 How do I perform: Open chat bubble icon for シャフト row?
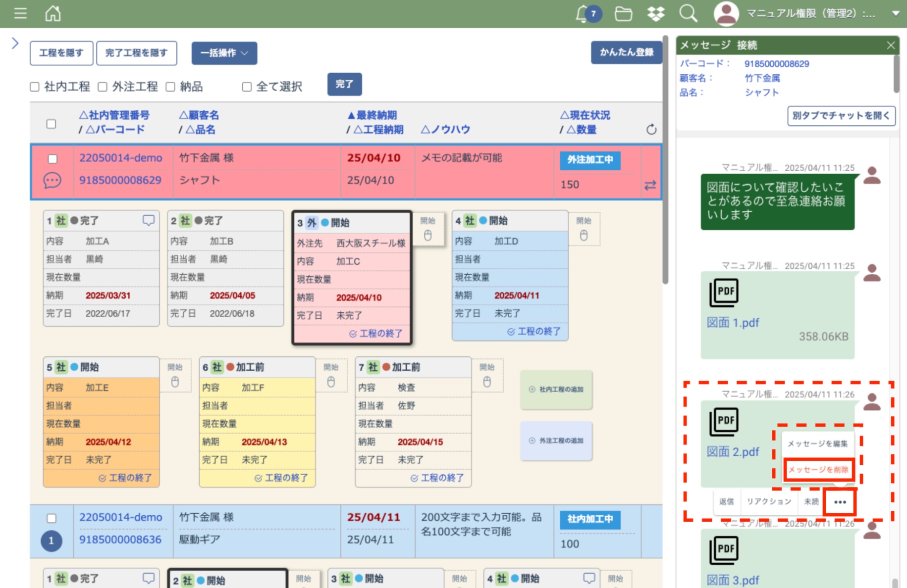52,181
